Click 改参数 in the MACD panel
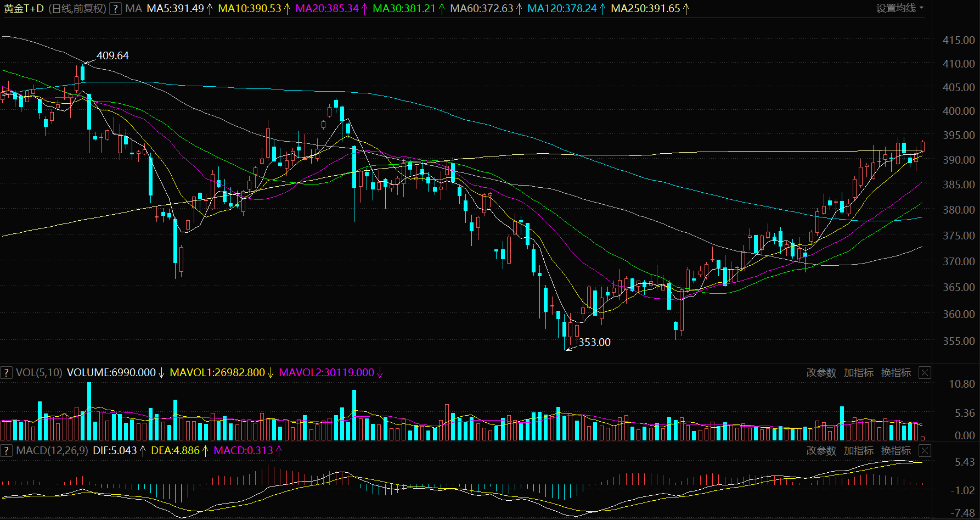Screen dimensions: 980x520 (x=821, y=451)
